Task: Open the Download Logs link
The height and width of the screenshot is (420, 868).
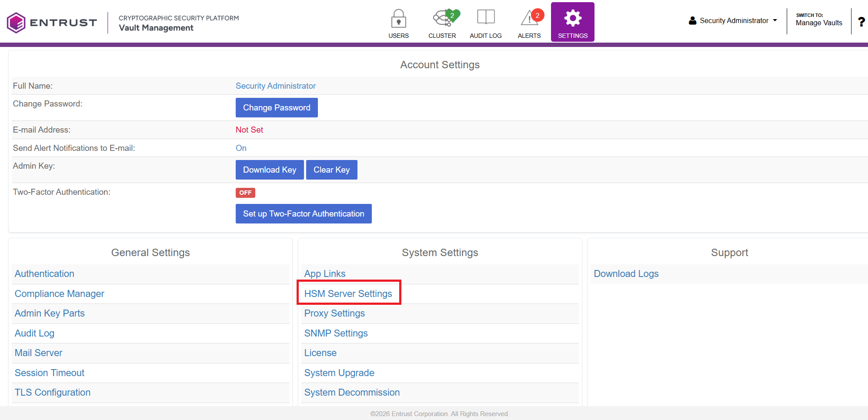Action: tap(626, 274)
